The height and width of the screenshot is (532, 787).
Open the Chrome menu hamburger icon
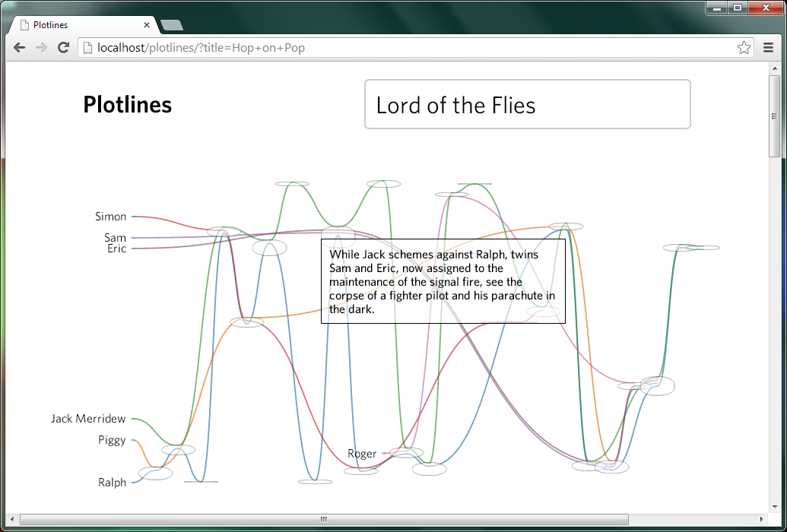click(768, 48)
